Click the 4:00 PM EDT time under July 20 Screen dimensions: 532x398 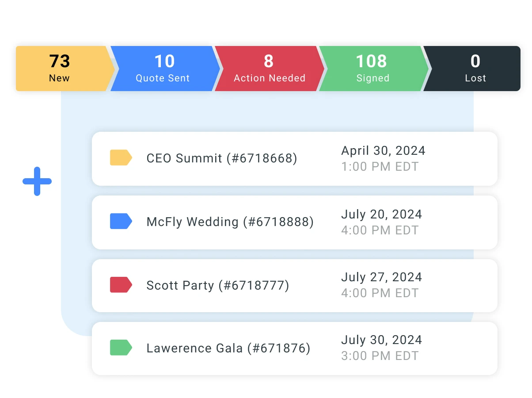tap(380, 230)
